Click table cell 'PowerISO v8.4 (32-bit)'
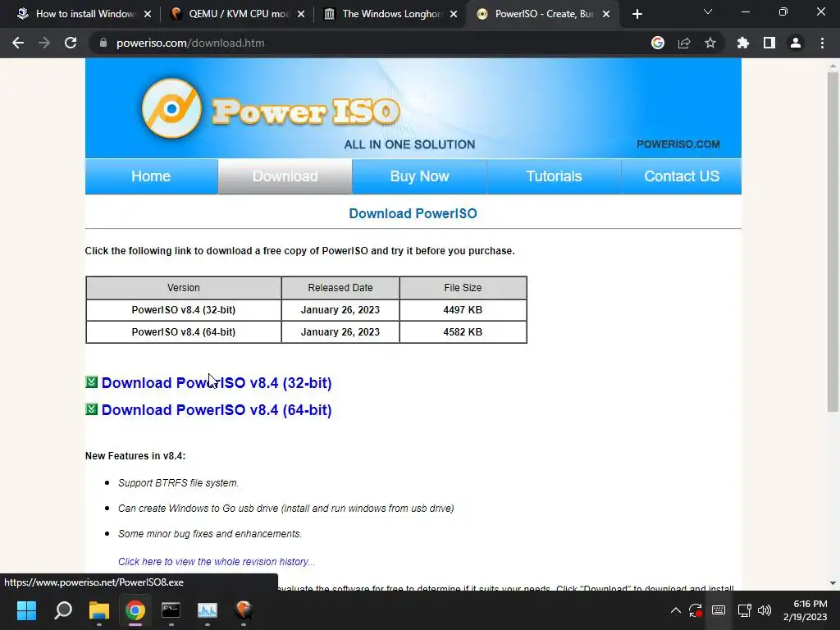The image size is (840, 630). [183, 309]
